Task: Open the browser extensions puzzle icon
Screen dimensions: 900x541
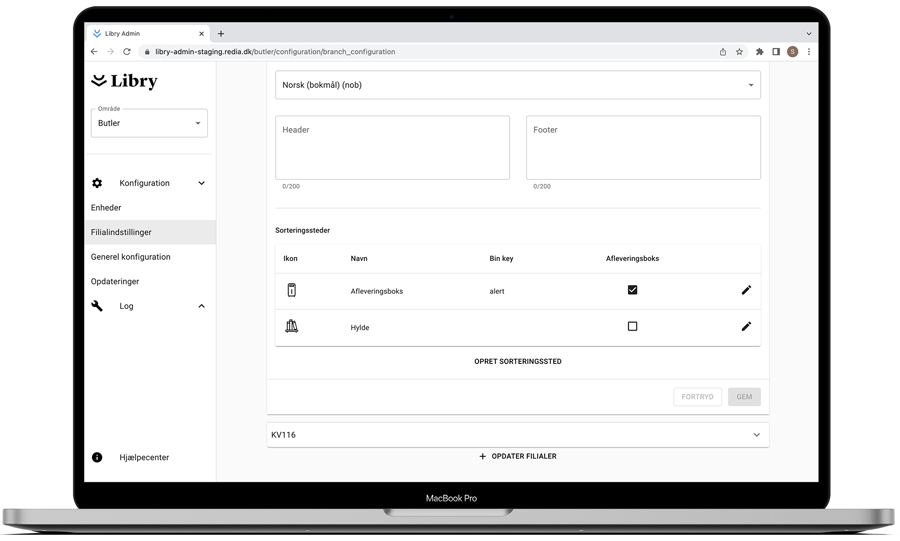Action: click(759, 52)
